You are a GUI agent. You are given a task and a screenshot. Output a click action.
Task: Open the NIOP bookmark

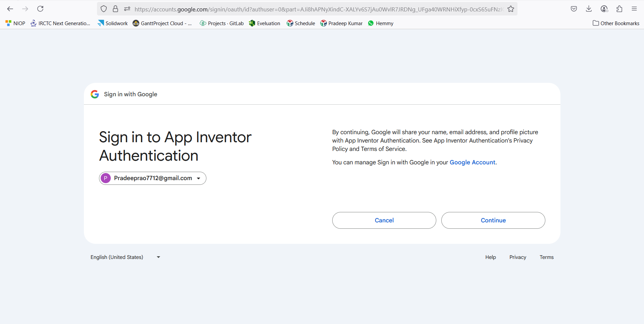(15, 23)
